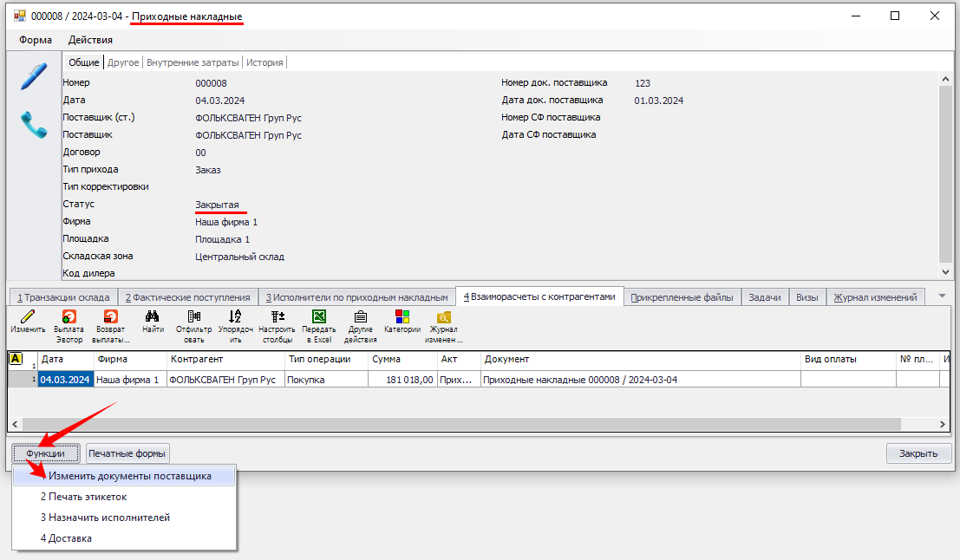Click the Категории colored squares icon
Image resolution: width=960 pixels, height=560 pixels.
click(x=402, y=318)
